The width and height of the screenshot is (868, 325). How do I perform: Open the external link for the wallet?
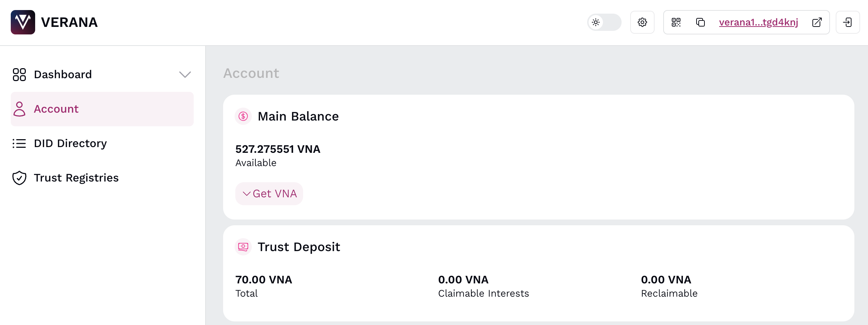pos(817,22)
